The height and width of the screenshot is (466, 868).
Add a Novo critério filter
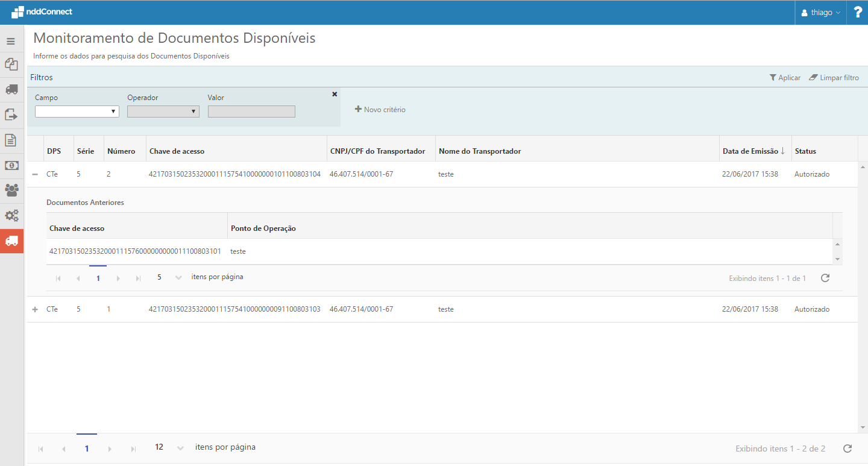(x=380, y=110)
